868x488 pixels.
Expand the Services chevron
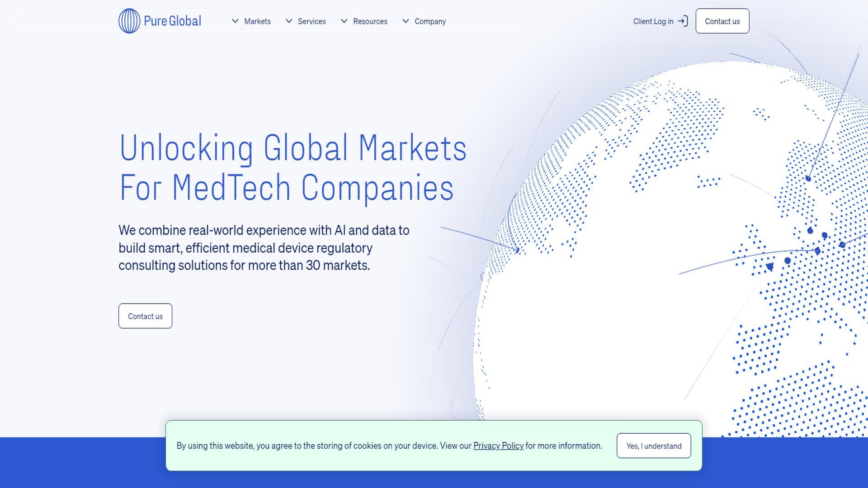coord(289,21)
